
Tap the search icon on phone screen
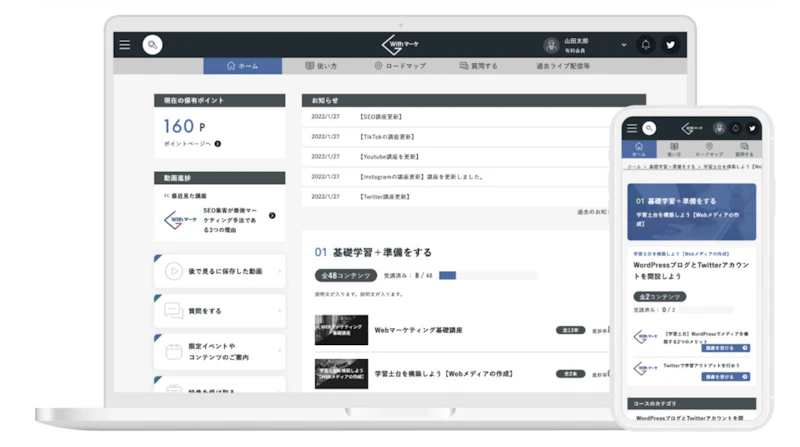649,128
